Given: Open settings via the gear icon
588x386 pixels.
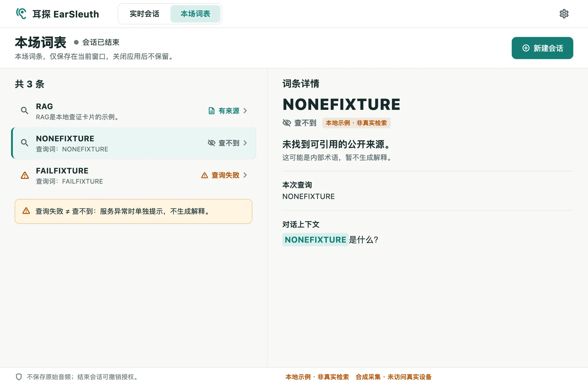Looking at the screenshot, I should tap(564, 14).
